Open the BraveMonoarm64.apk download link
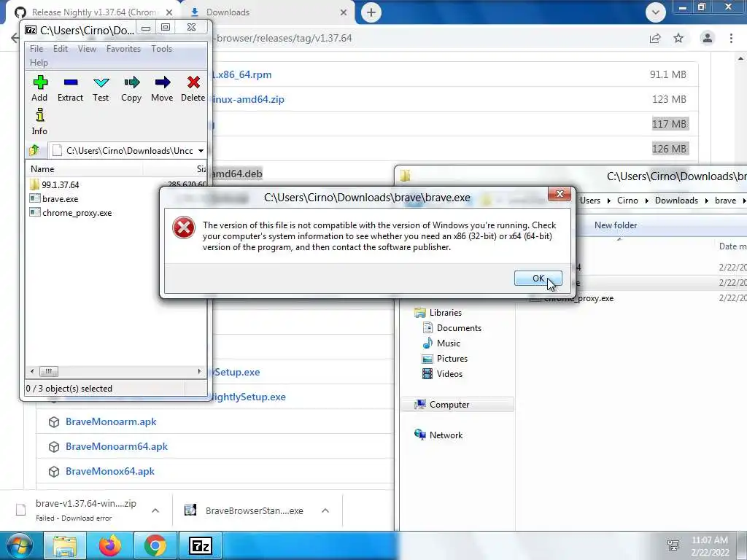Viewport: 747px width, 560px height. point(117,447)
